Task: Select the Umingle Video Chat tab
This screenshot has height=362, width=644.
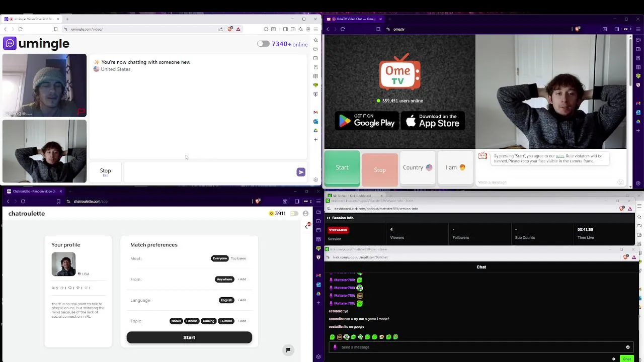Action: tap(32, 19)
